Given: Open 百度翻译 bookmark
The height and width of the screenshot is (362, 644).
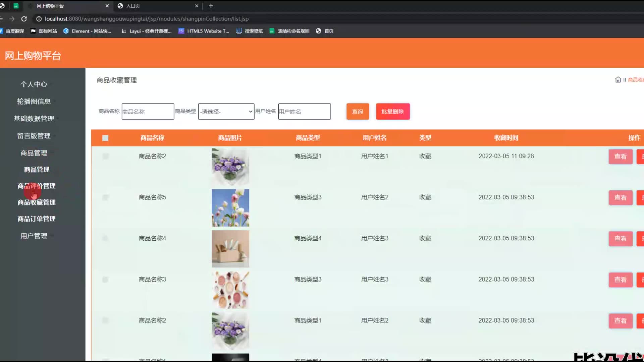Looking at the screenshot, I should [x=12, y=31].
